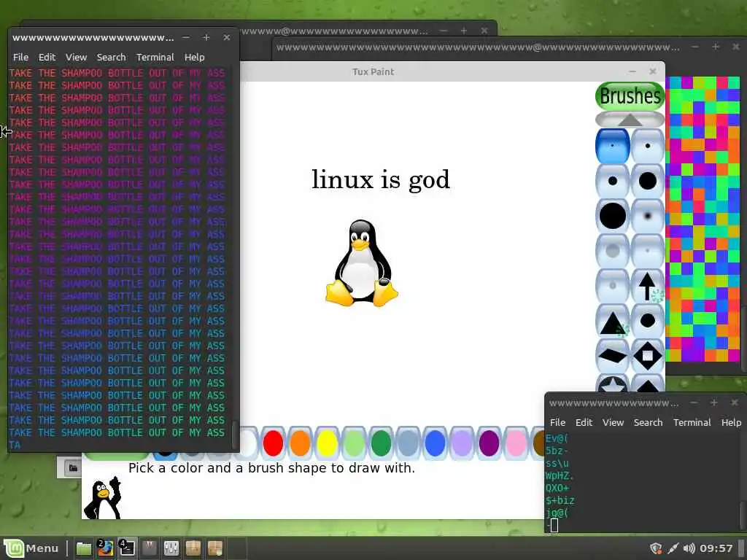This screenshot has width=747, height=560.
Task: Pick the slanted parallelogram brush
Action: pos(613,356)
